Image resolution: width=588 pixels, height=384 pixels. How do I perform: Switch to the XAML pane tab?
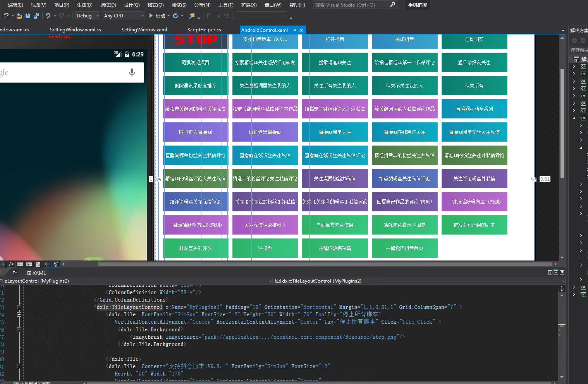pos(36,273)
